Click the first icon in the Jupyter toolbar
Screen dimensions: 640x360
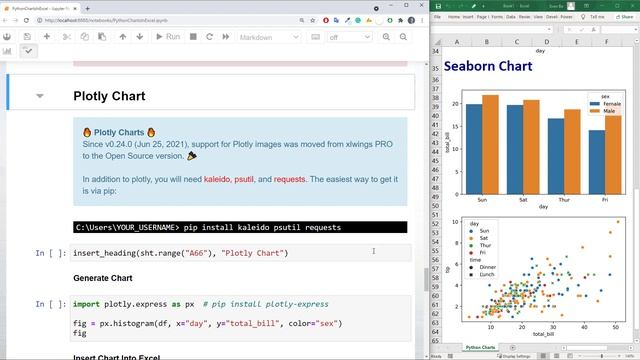tap(7, 37)
